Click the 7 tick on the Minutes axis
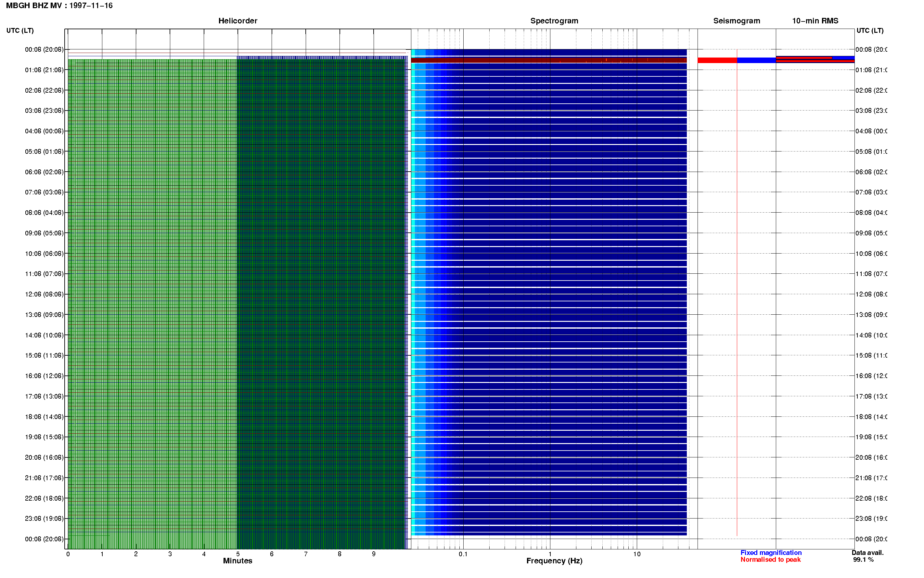Viewport: 924px width, 578px height. tap(306, 554)
